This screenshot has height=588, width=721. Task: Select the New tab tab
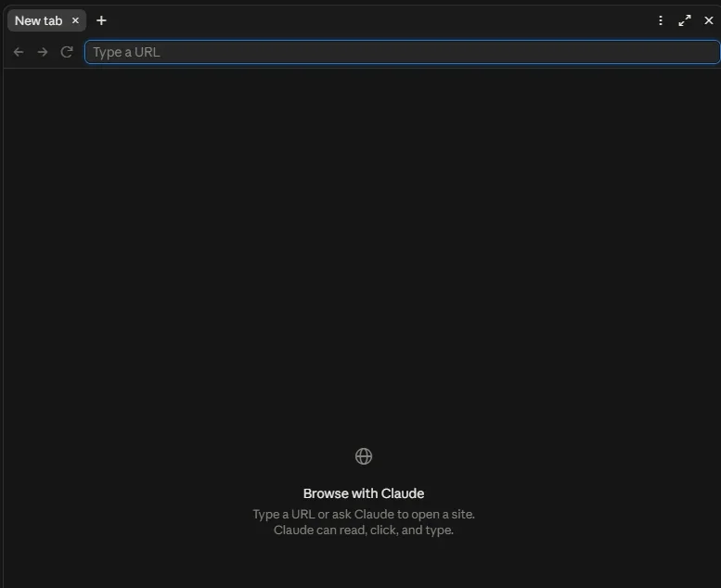(46, 20)
